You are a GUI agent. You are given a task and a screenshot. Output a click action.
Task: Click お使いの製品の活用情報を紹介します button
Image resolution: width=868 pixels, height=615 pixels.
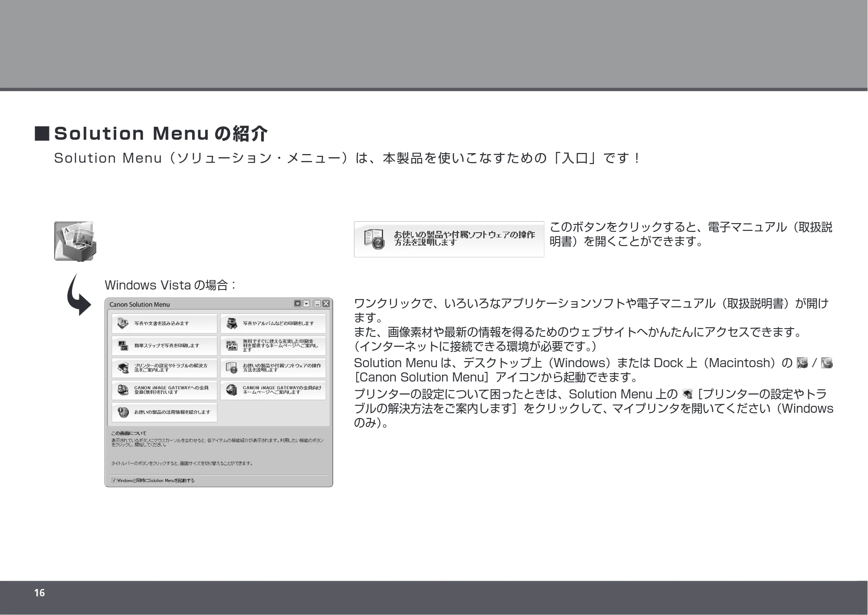click(x=164, y=412)
